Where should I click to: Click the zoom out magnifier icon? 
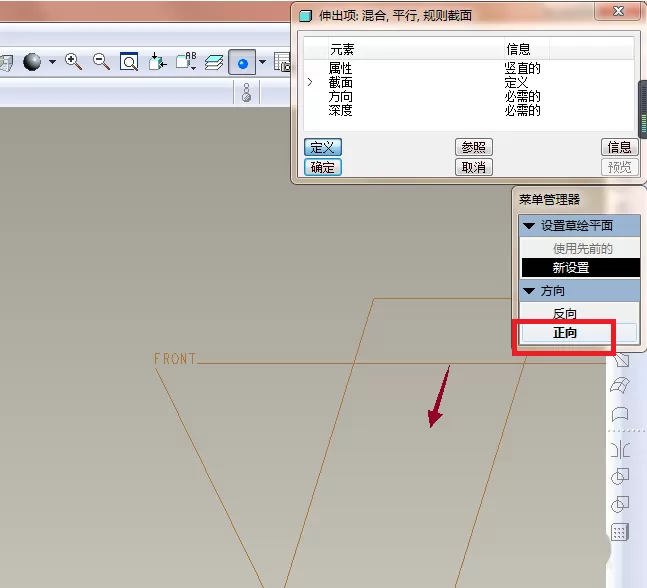click(101, 62)
